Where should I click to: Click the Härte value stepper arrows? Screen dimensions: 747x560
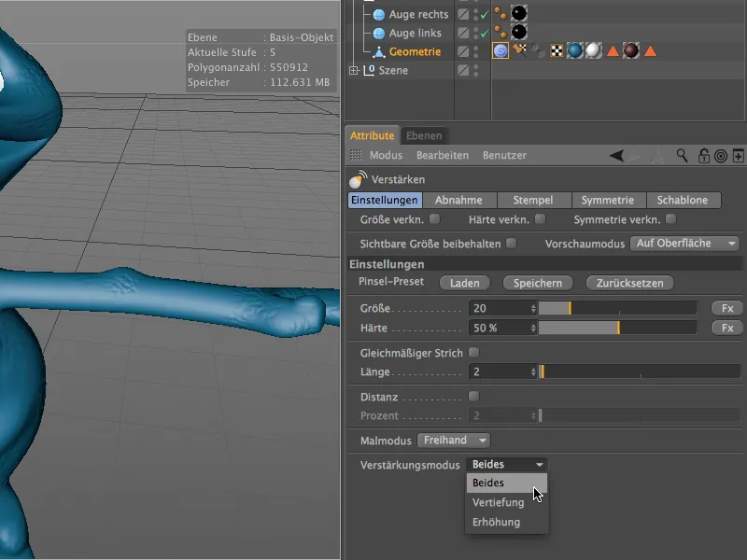(533, 329)
